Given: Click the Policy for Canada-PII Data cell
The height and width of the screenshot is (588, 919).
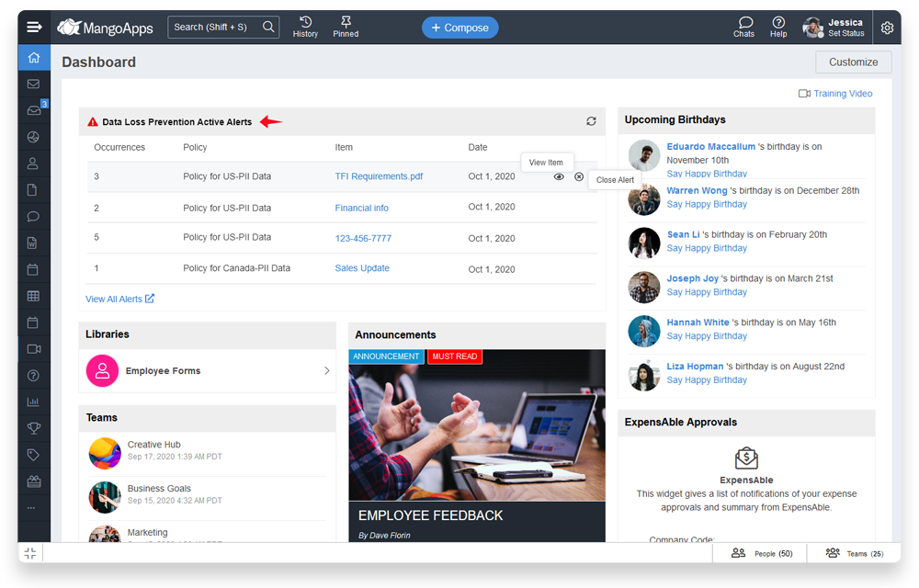Looking at the screenshot, I should (x=236, y=268).
